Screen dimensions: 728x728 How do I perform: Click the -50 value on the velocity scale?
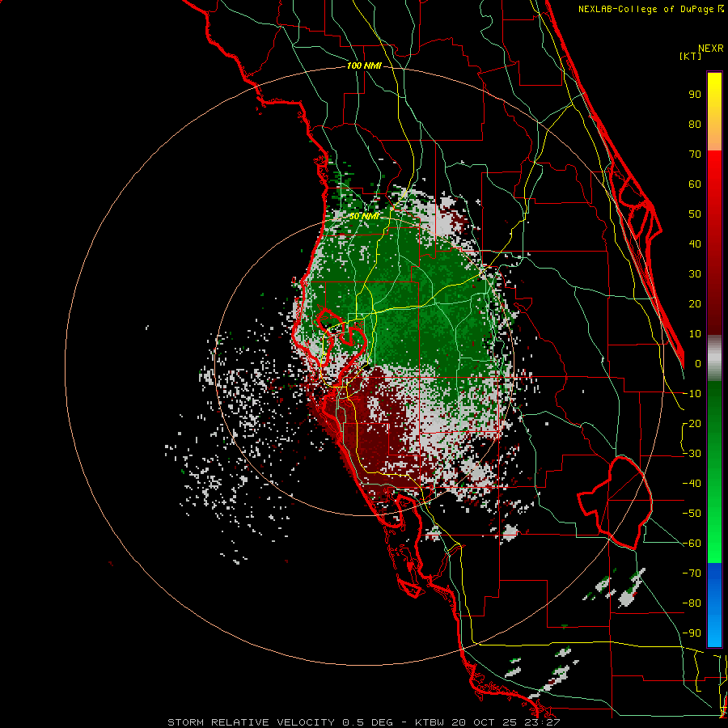pyautogui.click(x=692, y=513)
